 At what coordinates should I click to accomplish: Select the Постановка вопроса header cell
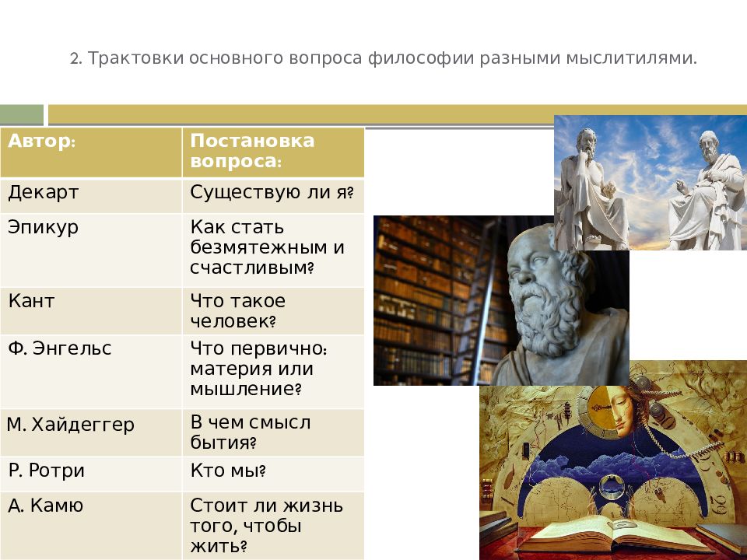tap(272, 152)
